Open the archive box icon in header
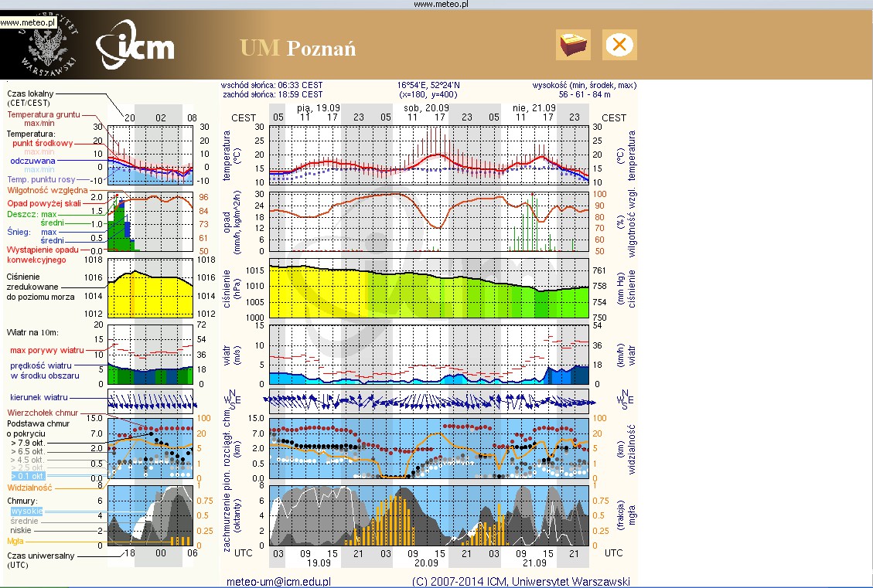Screen dimensions: 873x588 coord(573,45)
